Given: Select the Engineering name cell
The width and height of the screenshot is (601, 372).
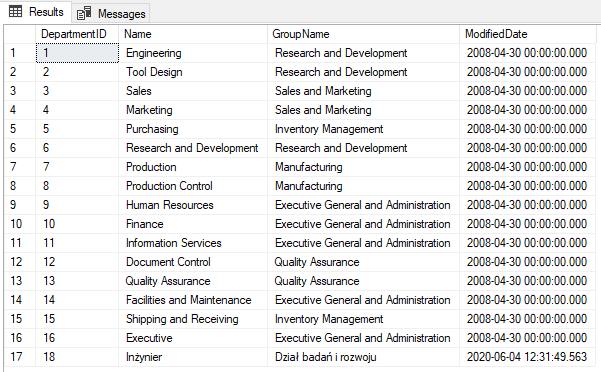Looking at the screenshot, I should coord(193,53).
